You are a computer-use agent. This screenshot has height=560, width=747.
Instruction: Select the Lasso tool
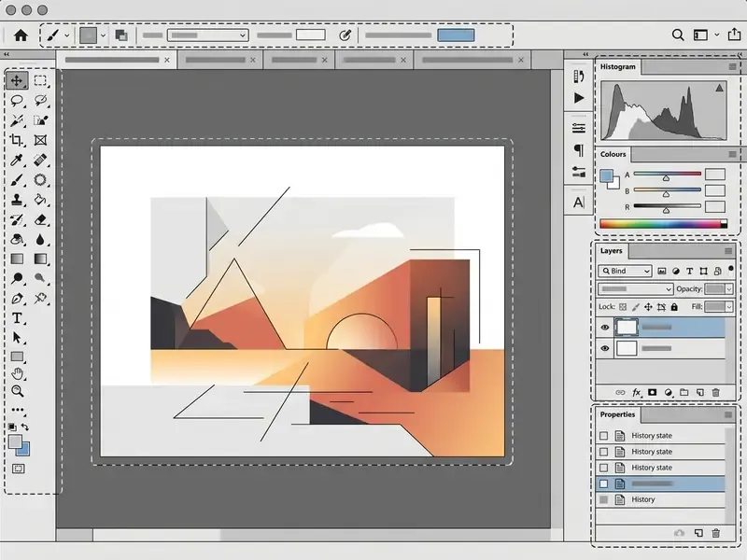click(x=17, y=100)
